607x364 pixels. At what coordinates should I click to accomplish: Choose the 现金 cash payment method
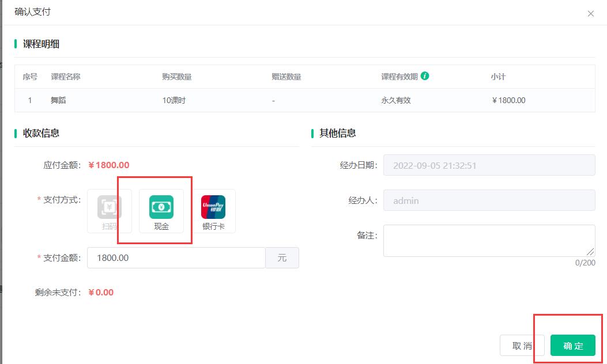tap(161, 211)
